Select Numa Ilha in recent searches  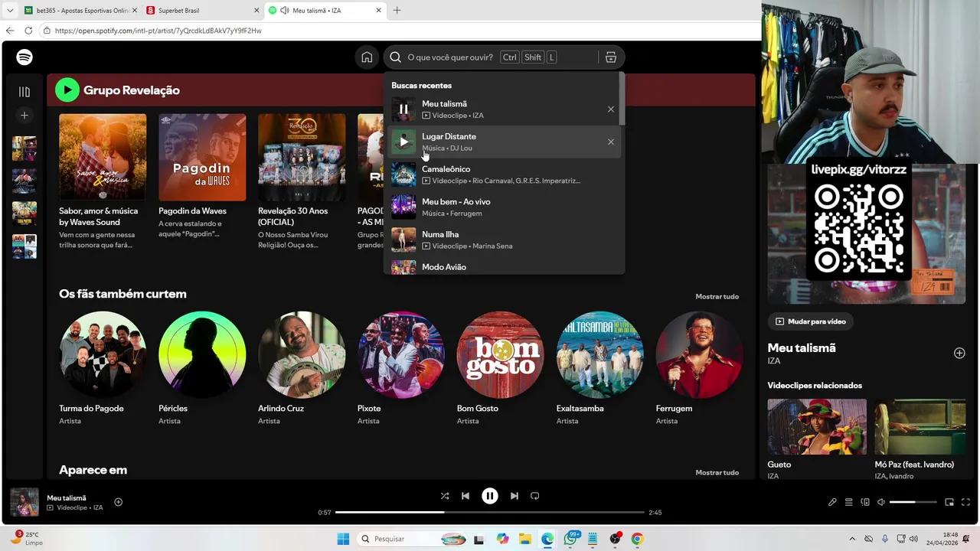[504, 240]
